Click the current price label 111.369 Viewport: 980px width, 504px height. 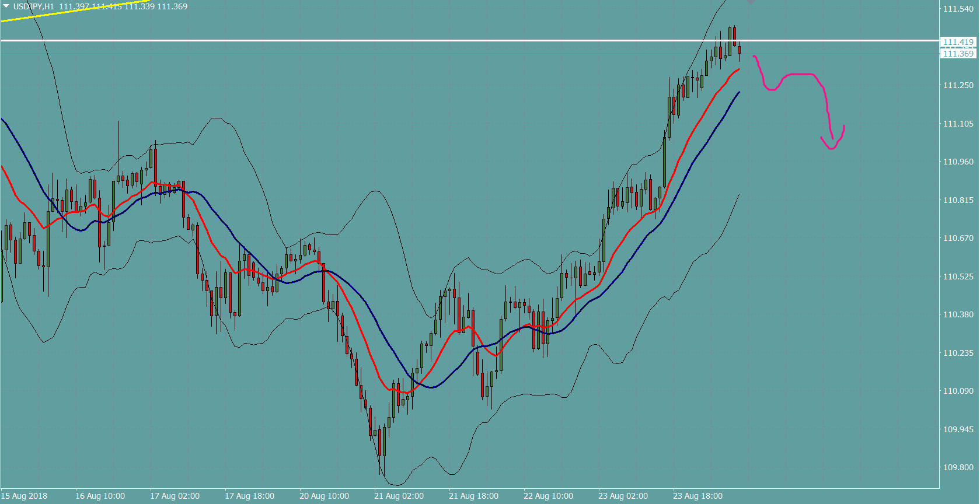point(958,54)
